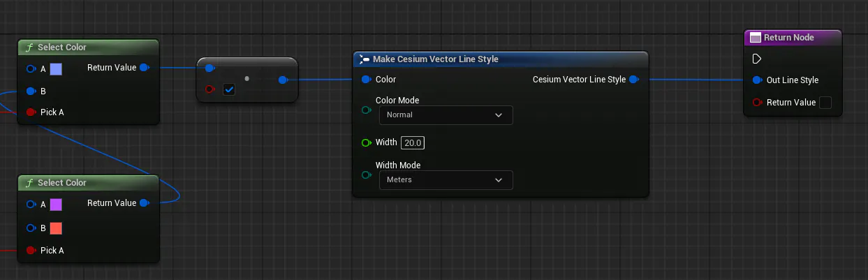
Task: Click the green Width input pin
Action: (367, 142)
